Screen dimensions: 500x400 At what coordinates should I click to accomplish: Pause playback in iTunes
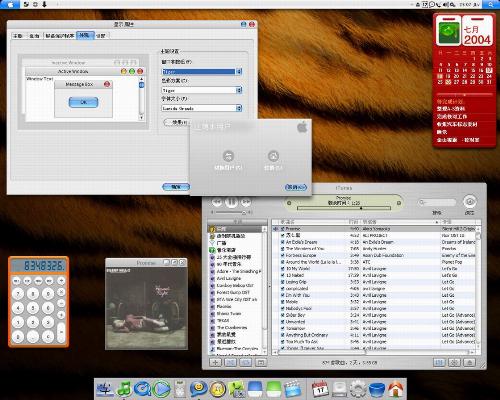[231, 202]
